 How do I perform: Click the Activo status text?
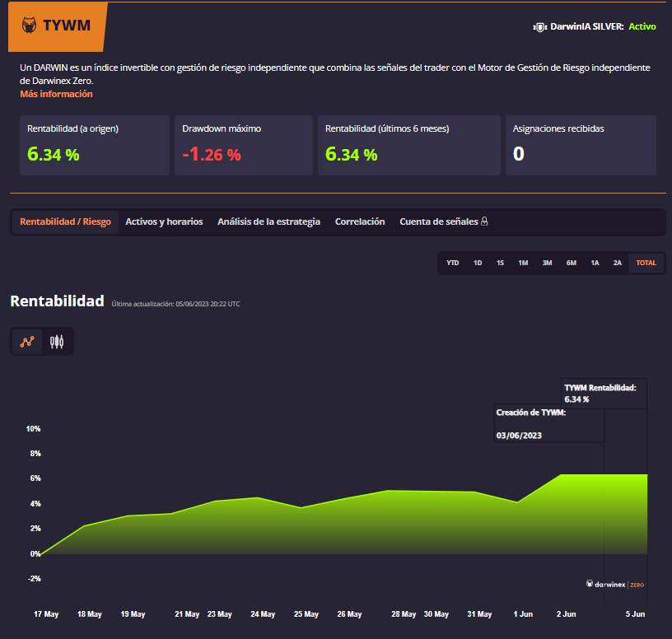(642, 26)
